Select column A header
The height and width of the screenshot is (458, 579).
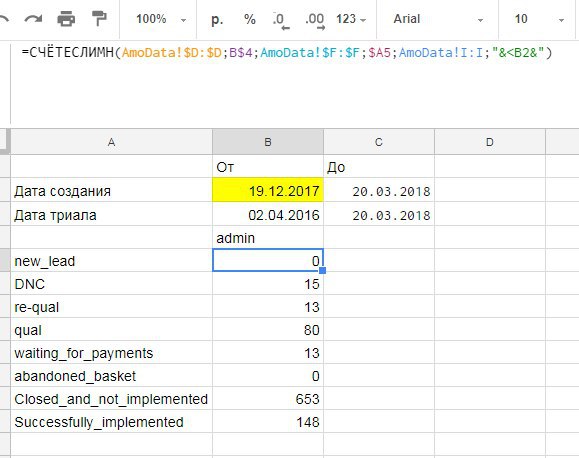(112, 142)
